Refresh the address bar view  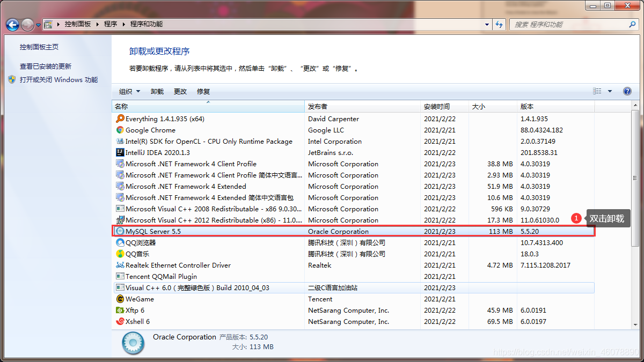pyautogui.click(x=500, y=24)
